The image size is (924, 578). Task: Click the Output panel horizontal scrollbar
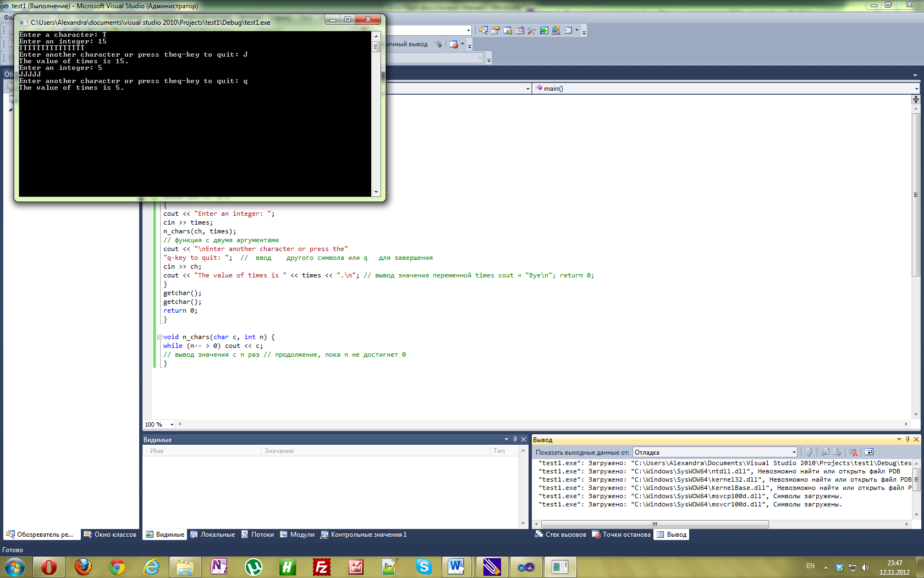(655, 524)
